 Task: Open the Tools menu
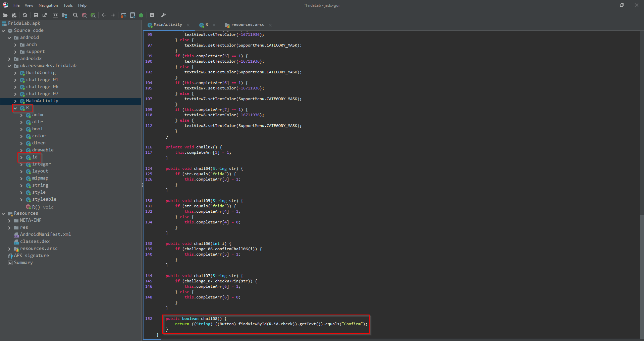(x=68, y=5)
